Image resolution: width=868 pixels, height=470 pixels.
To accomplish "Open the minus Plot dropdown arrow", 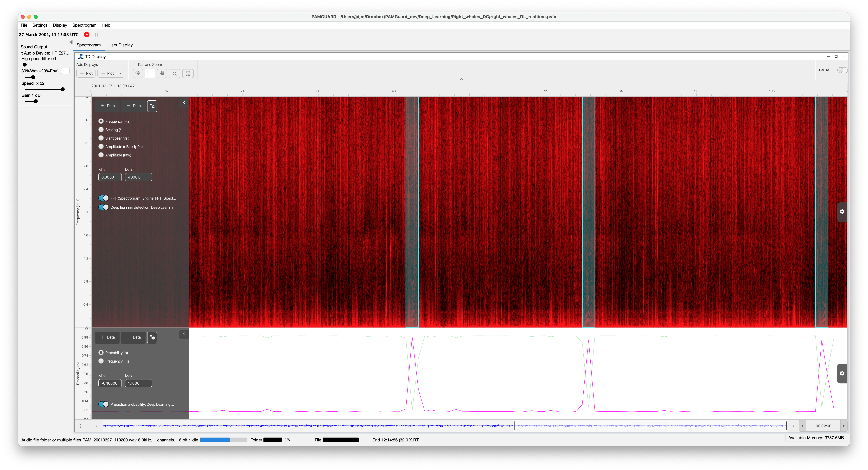I will pyautogui.click(x=120, y=73).
